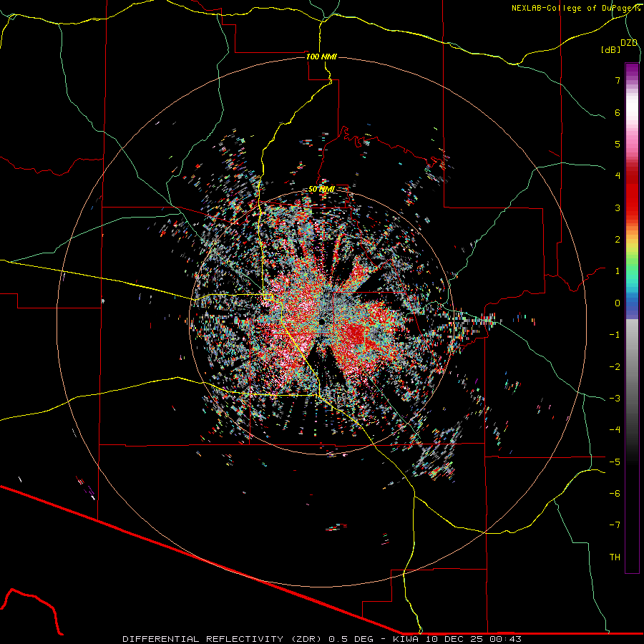The width and height of the screenshot is (644, 644).
Task: Click the 0.5 DEG elevation text
Action: coord(351,639)
